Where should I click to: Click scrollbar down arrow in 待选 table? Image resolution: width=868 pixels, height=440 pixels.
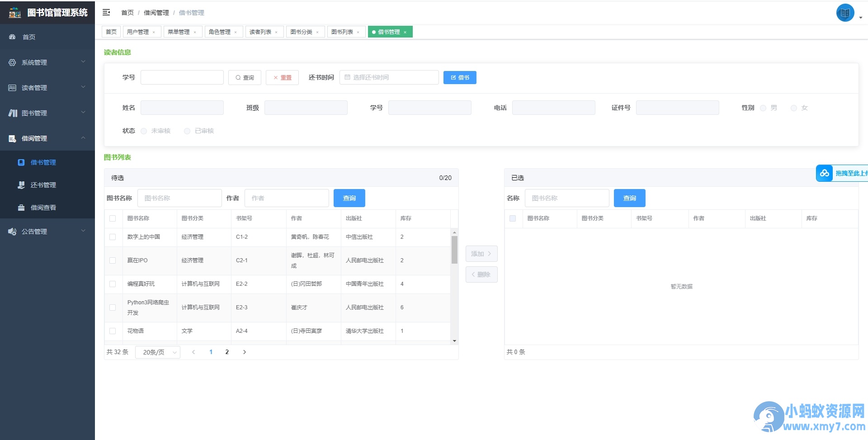(454, 341)
